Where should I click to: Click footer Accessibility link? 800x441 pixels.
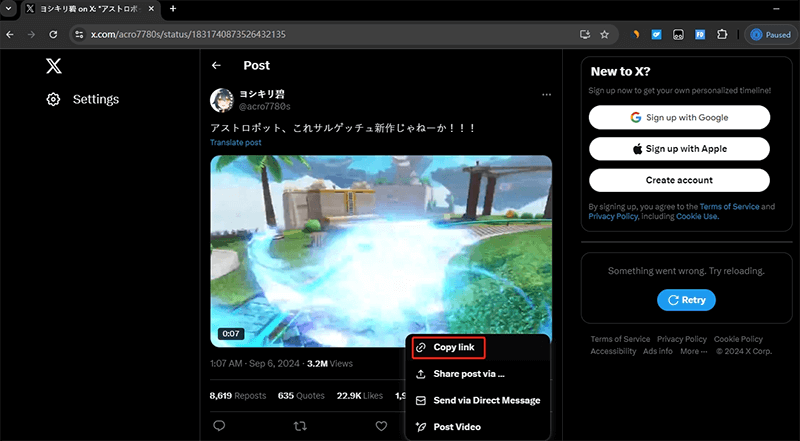coord(613,351)
